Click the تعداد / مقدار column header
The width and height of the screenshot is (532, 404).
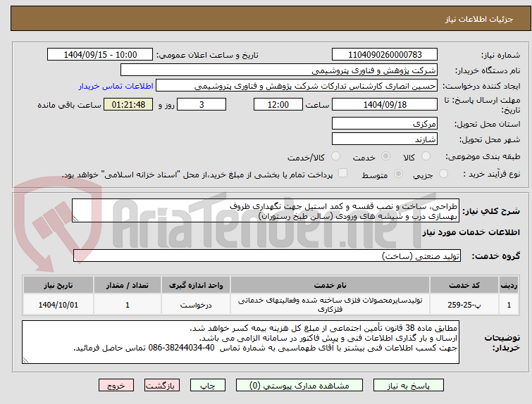[128, 285]
